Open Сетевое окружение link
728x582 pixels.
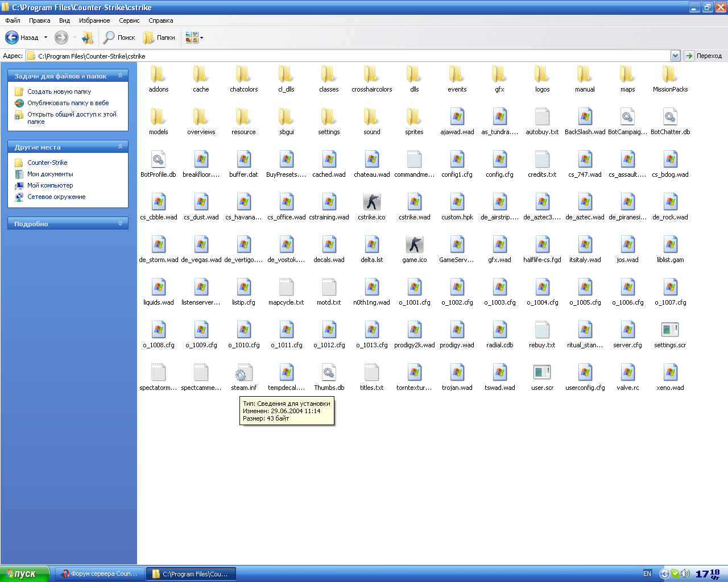56,197
